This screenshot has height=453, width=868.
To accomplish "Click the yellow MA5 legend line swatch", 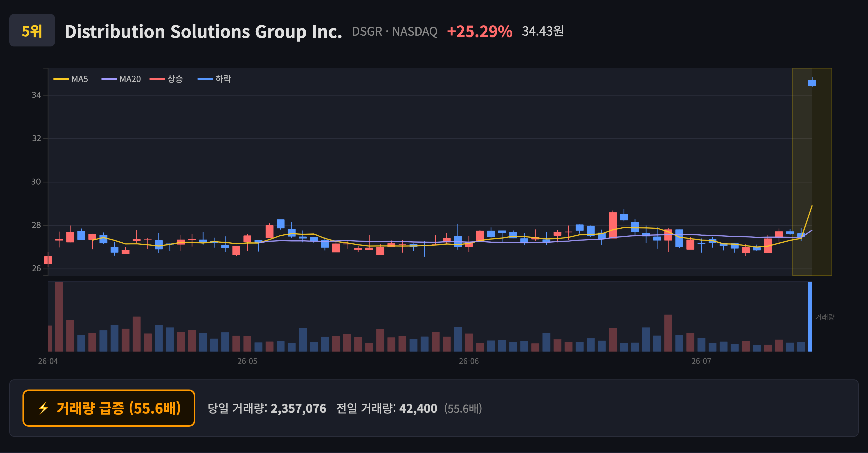I will point(61,79).
